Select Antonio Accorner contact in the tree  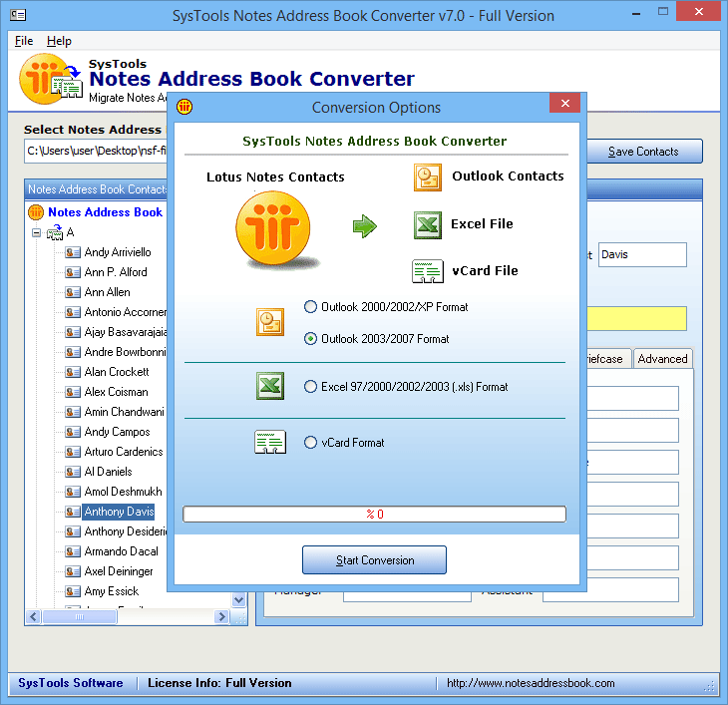tap(125, 312)
